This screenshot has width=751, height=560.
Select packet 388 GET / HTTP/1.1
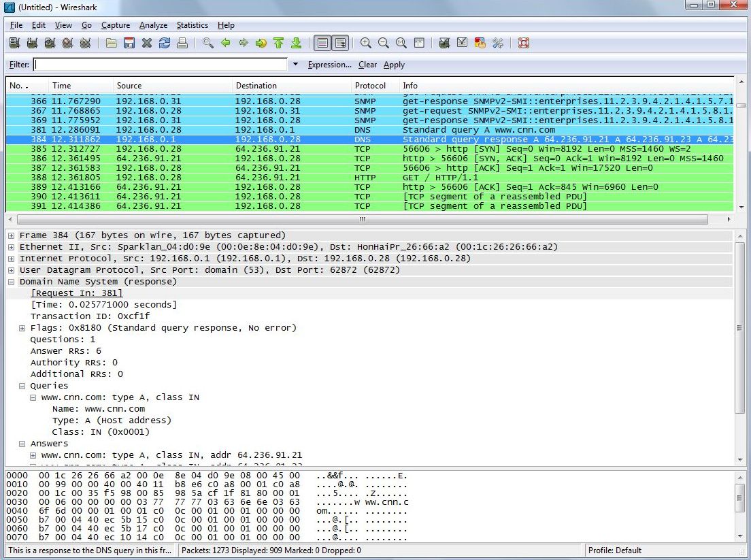(369, 178)
